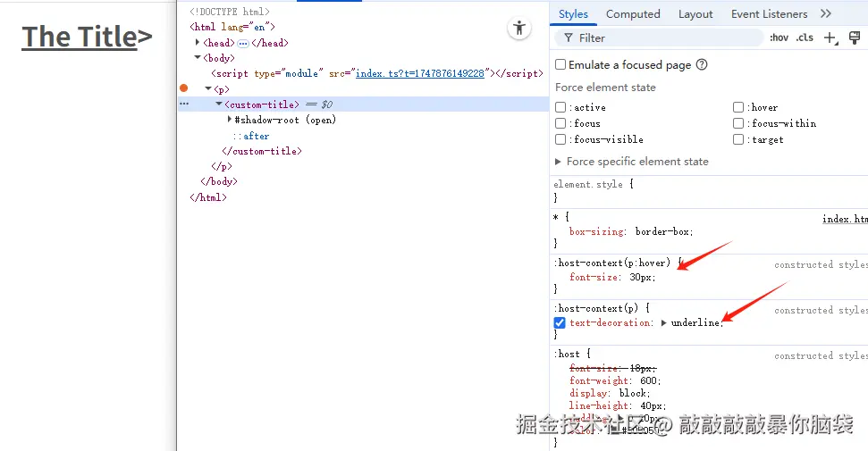Viewport: 868px width, 451px height.
Task: Focus the Styles Filter input field
Action: point(659,38)
